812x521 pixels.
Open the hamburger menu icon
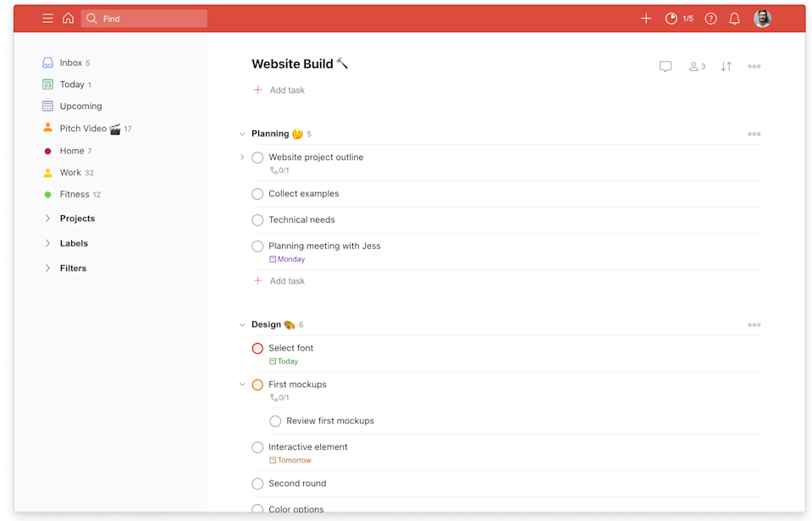pos(47,19)
